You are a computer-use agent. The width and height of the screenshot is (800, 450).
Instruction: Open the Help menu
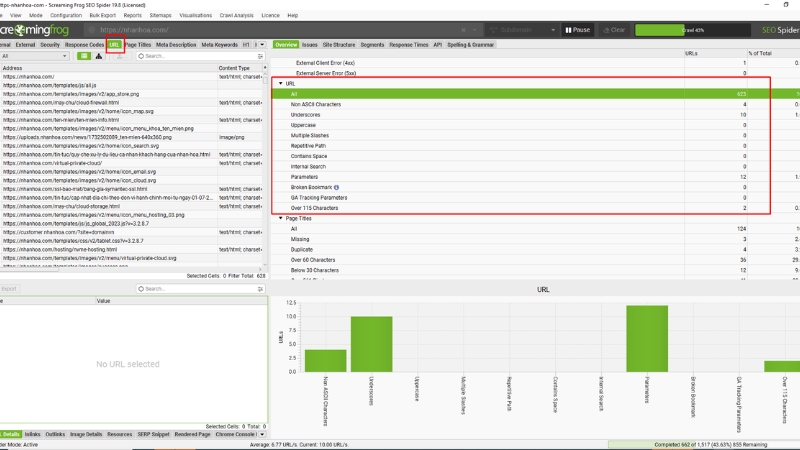292,15
